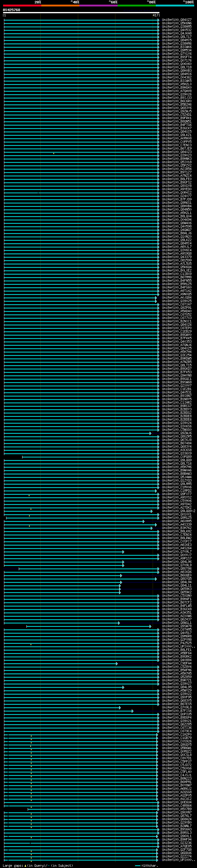Select UniRef100_Q84MI5 label

[177, 40]
